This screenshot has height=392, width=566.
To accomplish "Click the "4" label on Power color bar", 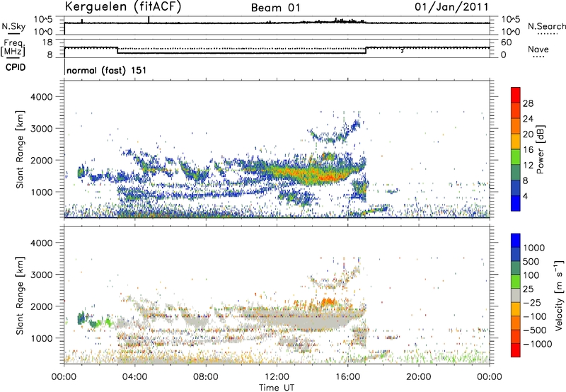I will pos(526,196).
